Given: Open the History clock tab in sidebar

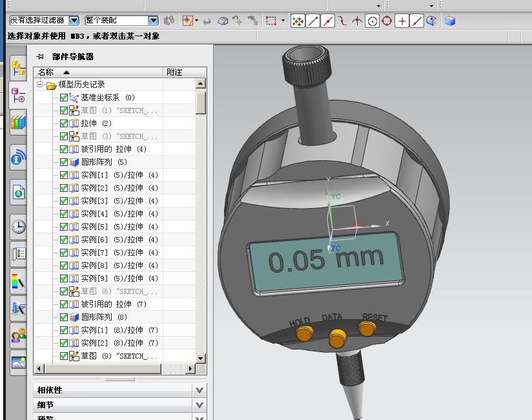Looking at the screenshot, I should [x=18, y=226].
